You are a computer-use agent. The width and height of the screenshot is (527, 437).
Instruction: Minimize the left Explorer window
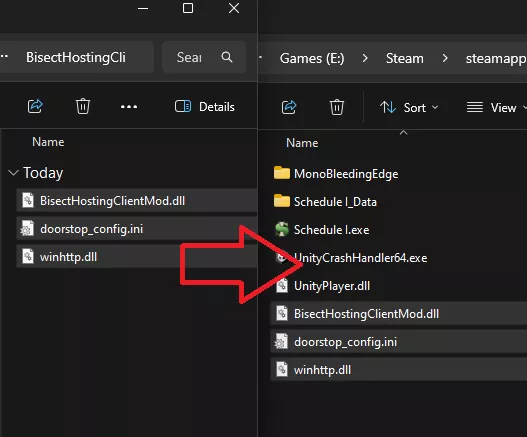(143, 8)
